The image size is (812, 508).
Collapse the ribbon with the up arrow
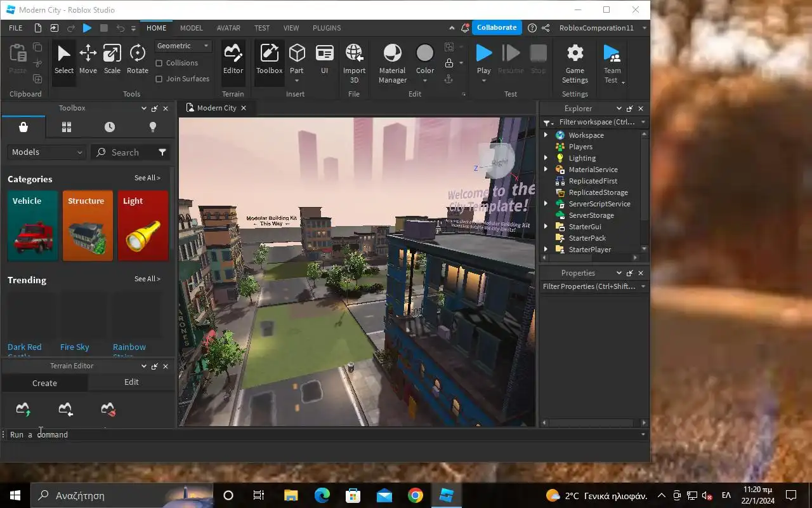click(452, 28)
